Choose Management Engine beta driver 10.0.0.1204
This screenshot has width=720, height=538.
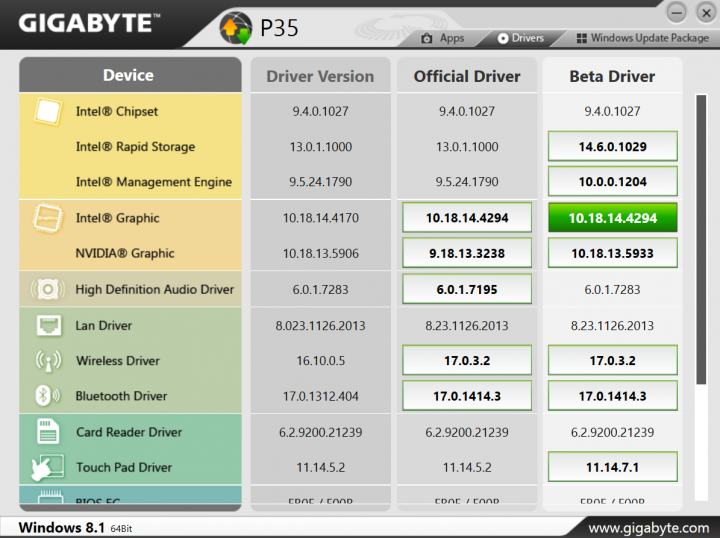click(612, 182)
